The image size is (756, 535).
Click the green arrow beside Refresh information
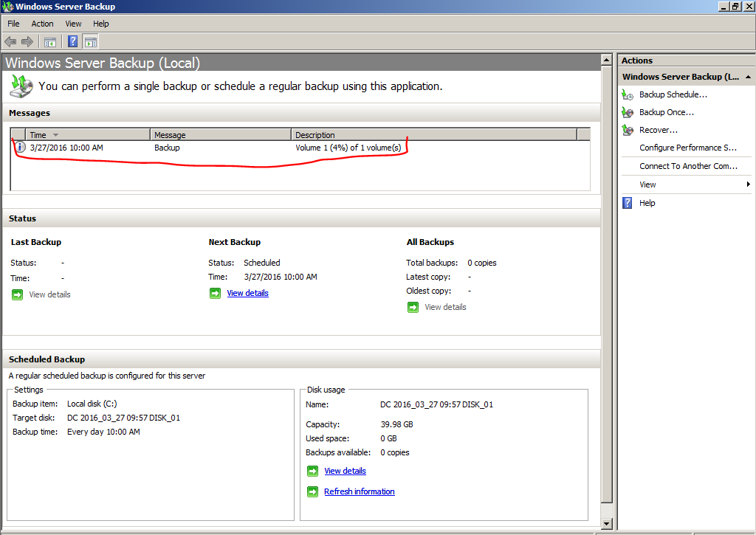[313, 491]
